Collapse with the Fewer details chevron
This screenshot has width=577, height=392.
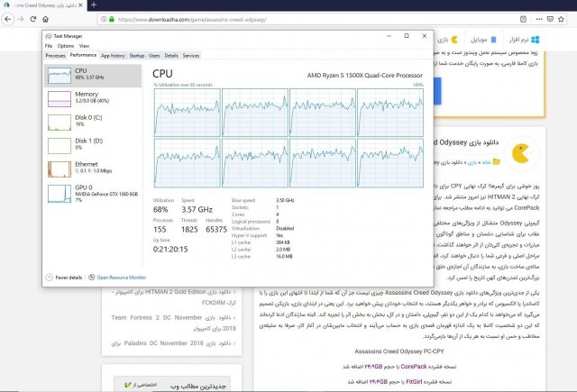point(49,278)
